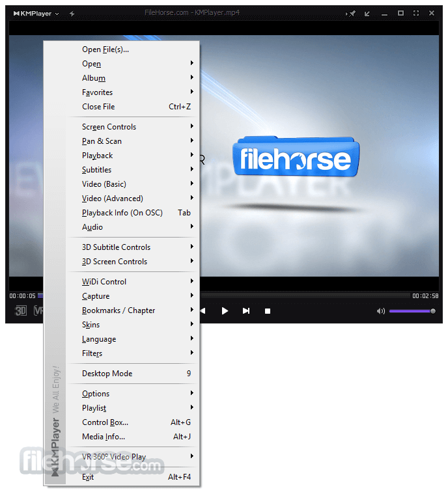Skip to the next track
Screen dimensions: 448x494
246,311
